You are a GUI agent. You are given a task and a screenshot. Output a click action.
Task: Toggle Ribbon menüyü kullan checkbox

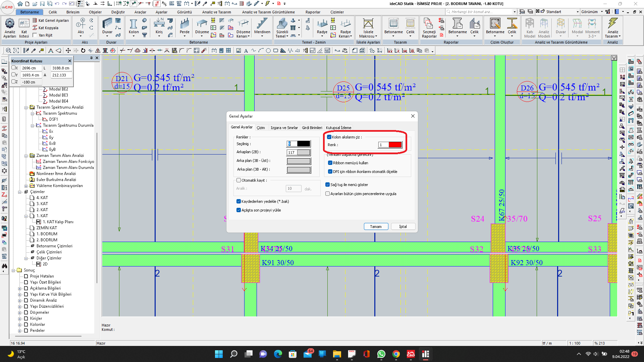(x=330, y=163)
